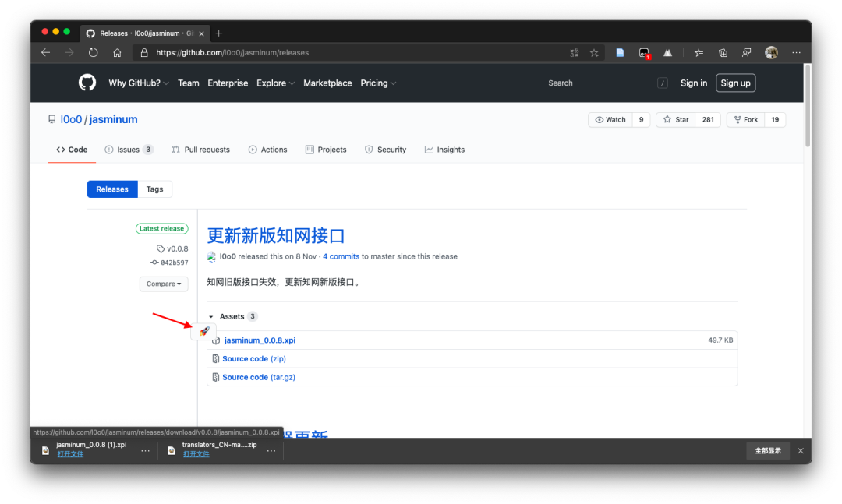Open the Security tab
Viewport: 842px width, 504px height.
tap(386, 150)
